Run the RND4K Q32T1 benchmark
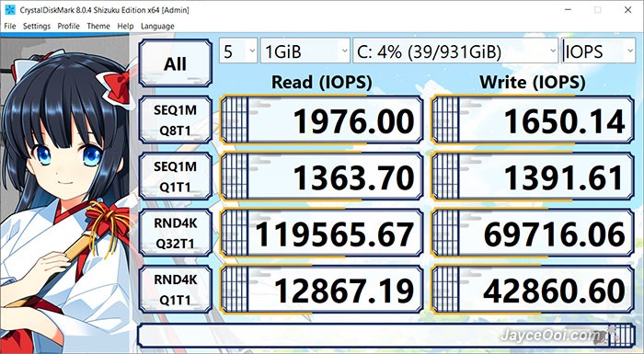This screenshot has width=644, height=354. click(x=176, y=234)
